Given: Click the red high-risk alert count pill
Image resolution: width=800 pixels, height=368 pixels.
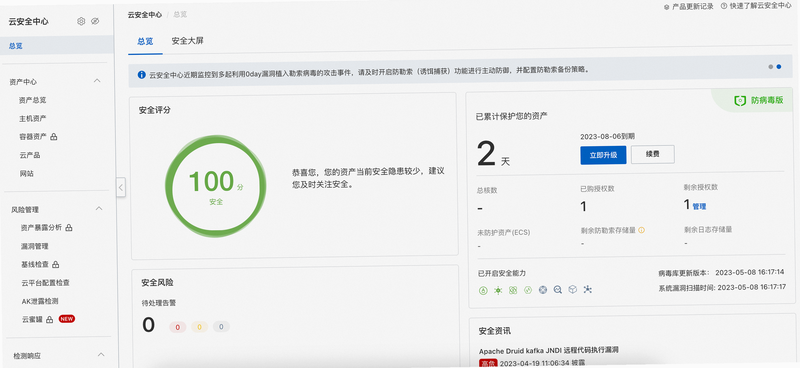Looking at the screenshot, I should [178, 327].
